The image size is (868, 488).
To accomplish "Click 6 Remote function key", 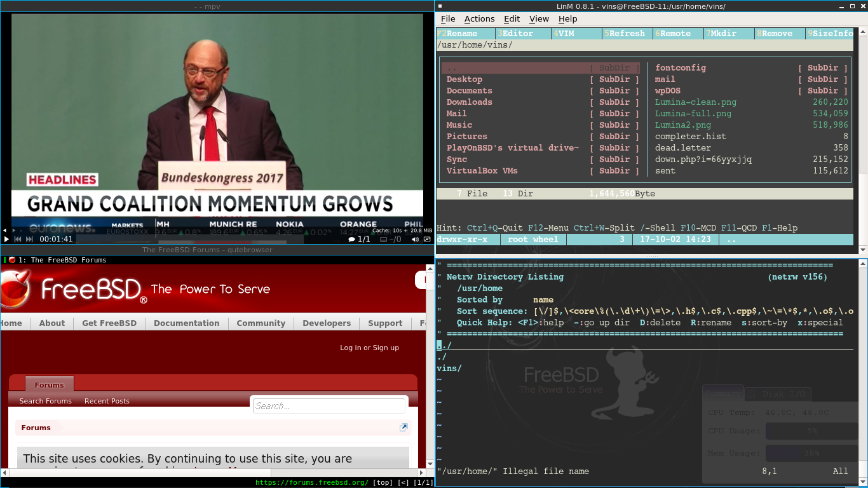I will pos(678,34).
